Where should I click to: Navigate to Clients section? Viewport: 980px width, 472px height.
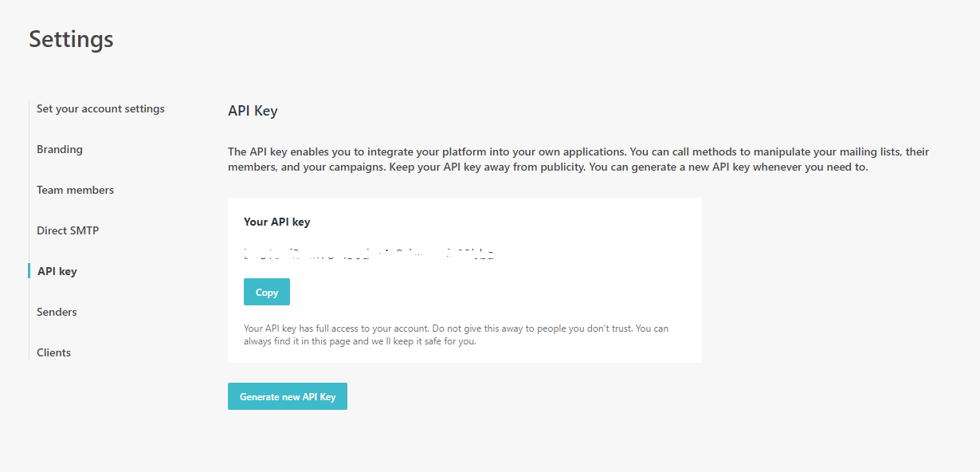(x=53, y=352)
